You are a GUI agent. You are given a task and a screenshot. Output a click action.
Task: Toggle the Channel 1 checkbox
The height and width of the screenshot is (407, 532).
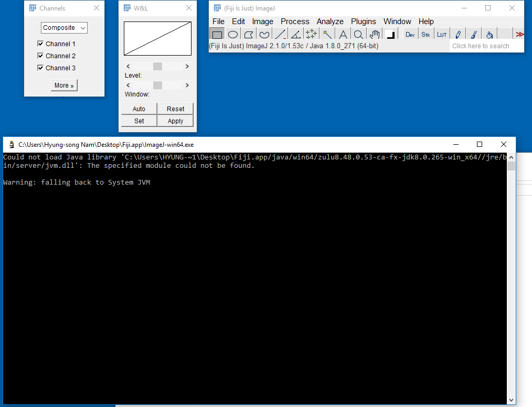(40, 44)
